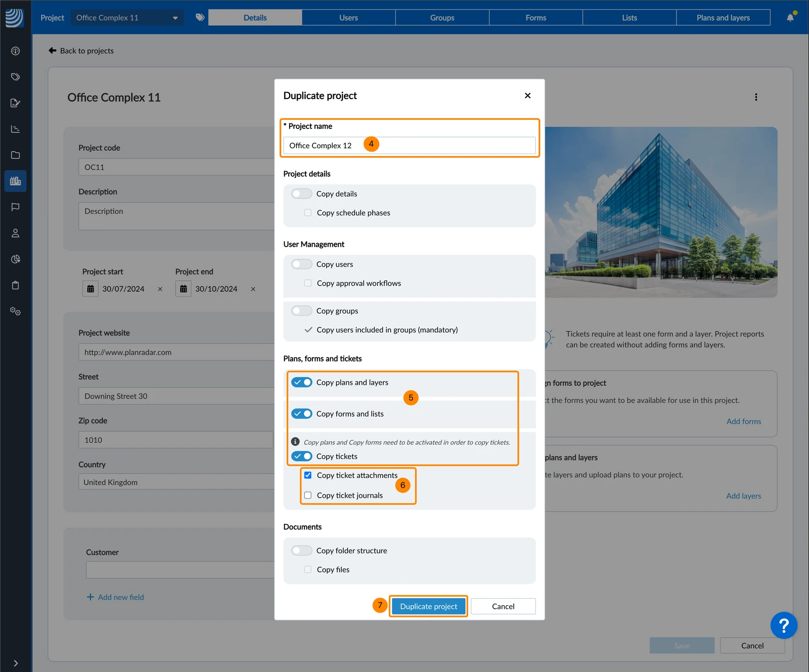The height and width of the screenshot is (672, 809).
Task: Expand the Office Complex 11 project dropdown
Action: point(127,18)
